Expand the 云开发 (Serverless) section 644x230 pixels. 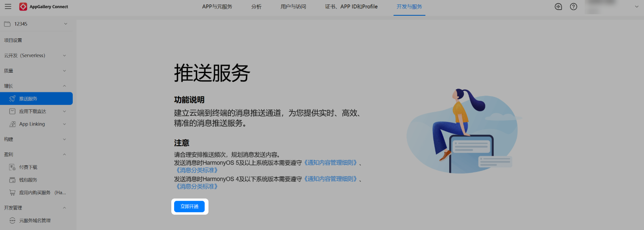[64, 56]
